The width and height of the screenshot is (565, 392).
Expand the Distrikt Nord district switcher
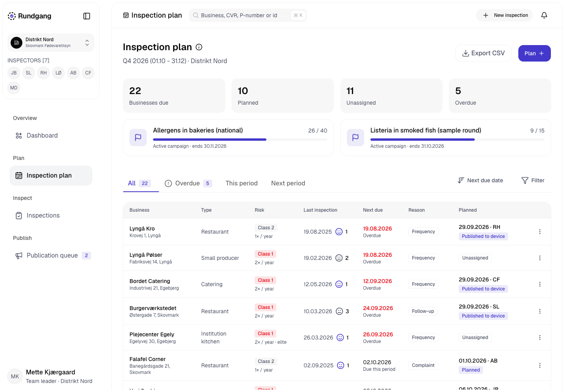51,42
